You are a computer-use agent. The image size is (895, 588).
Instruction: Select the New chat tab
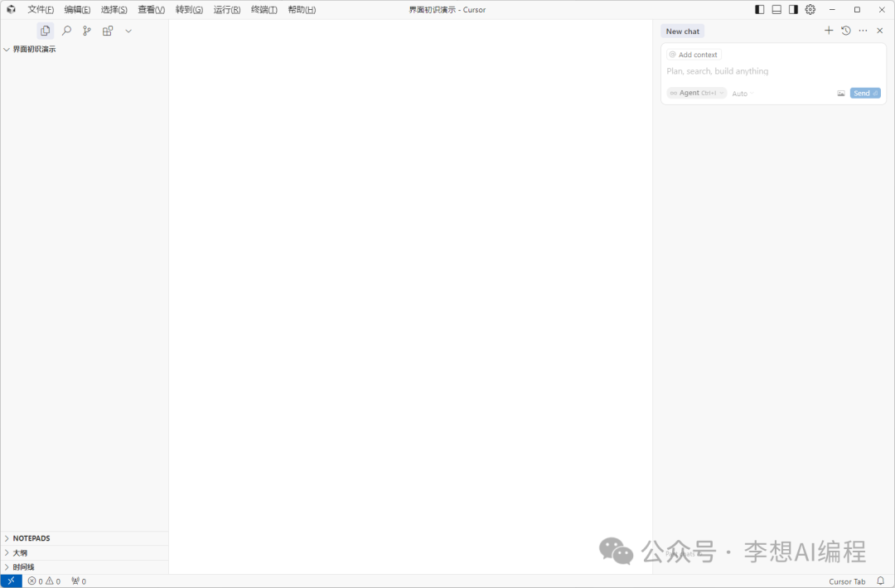(683, 31)
